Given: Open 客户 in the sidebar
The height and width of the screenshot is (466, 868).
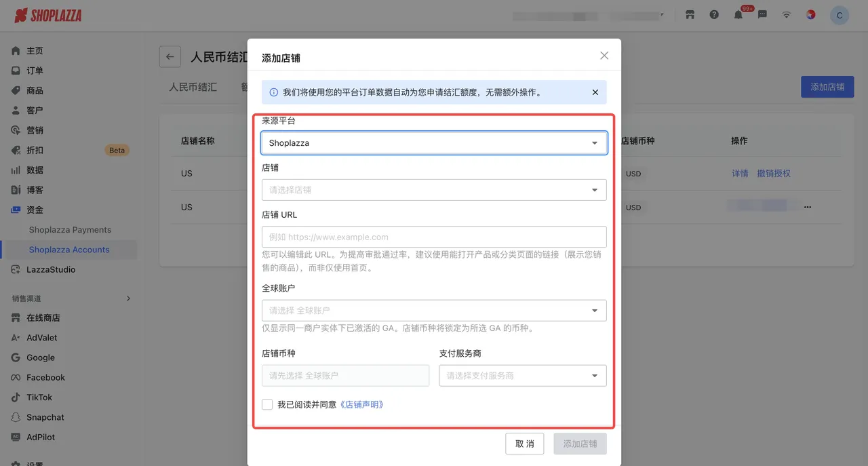Looking at the screenshot, I should [x=35, y=110].
